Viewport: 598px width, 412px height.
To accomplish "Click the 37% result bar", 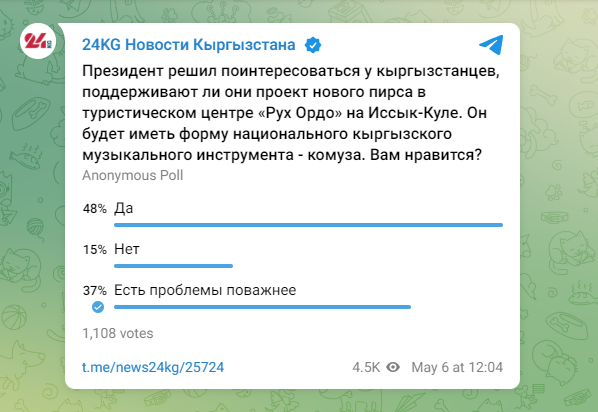I will click(x=262, y=307).
